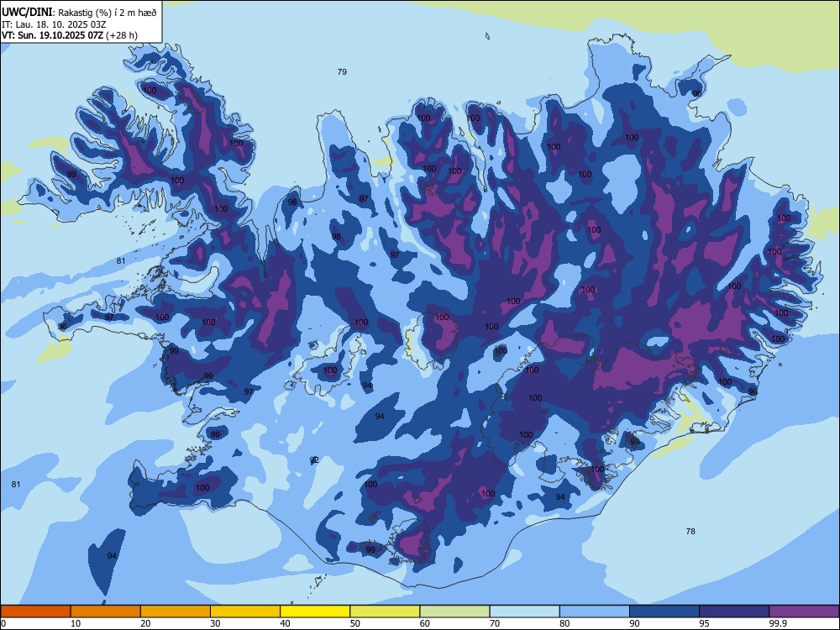Select the light blue 80–90 legend swatch
Viewport: 840px width, 630px height.
[x=595, y=612]
